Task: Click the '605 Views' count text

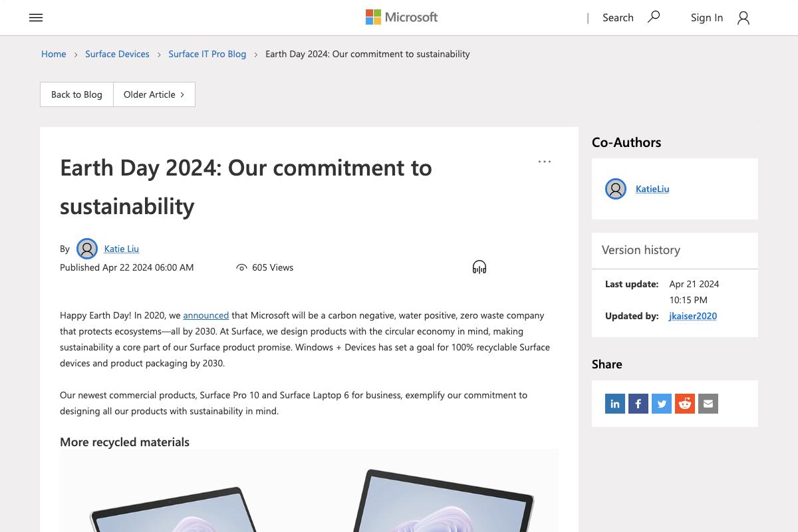Action: [x=273, y=267]
